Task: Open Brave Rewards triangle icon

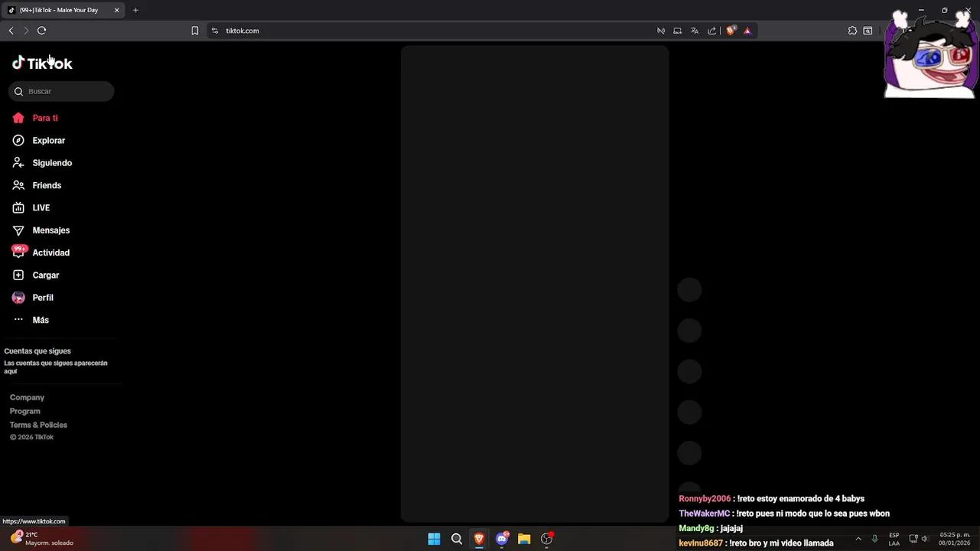Action: [x=747, y=31]
